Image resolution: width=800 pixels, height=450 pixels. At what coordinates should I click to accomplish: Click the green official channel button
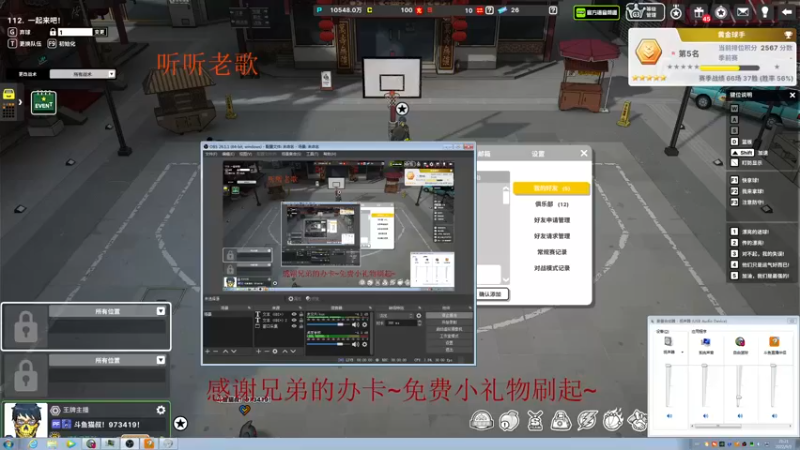tap(596, 12)
